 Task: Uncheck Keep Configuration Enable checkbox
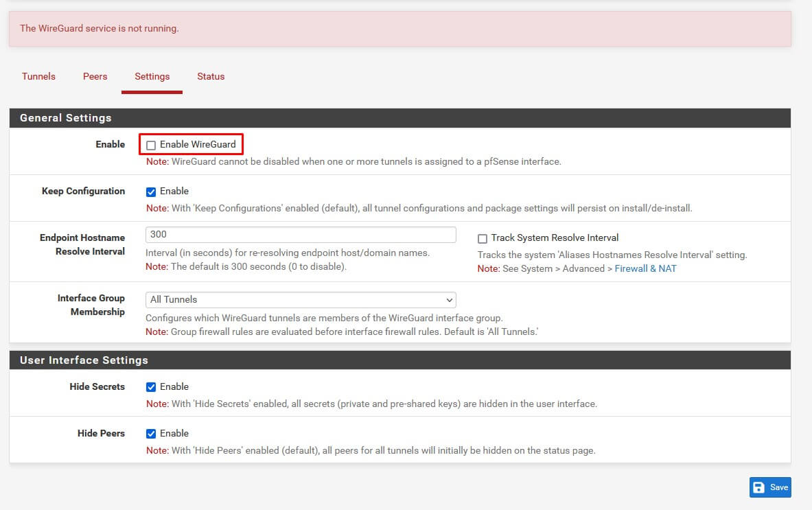[x=151, y=192]
